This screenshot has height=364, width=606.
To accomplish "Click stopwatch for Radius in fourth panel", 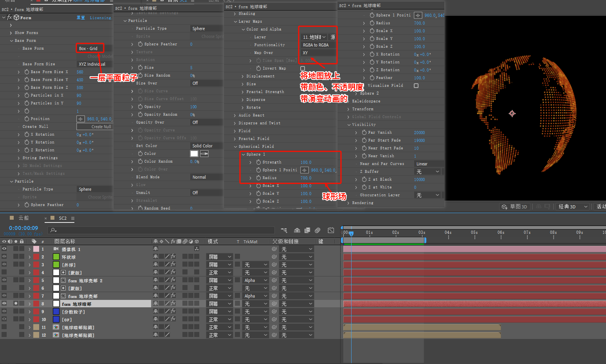I will click(372, 23).
